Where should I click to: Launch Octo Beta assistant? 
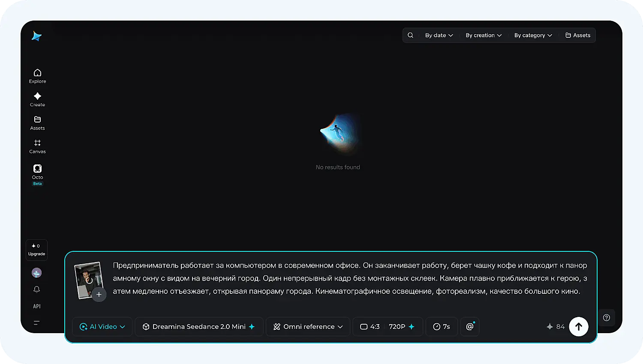pos(37,174)
